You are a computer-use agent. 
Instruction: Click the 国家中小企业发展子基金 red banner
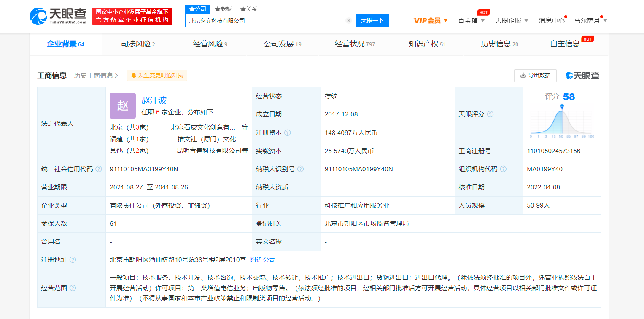pos(132,16)
